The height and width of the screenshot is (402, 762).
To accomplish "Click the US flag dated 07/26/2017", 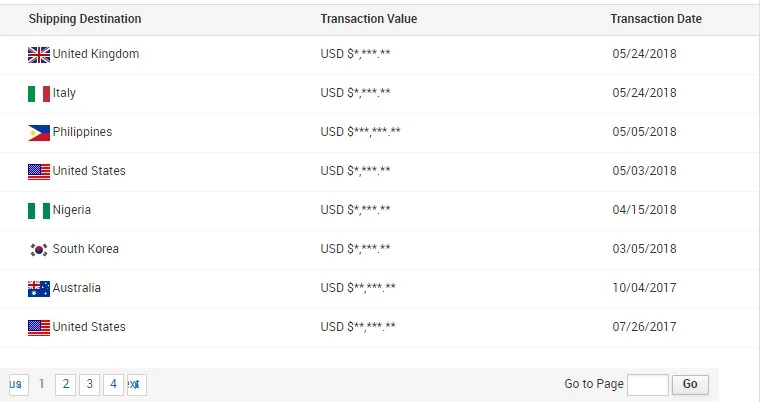I will pyautogui.click(x=39, y=327).
